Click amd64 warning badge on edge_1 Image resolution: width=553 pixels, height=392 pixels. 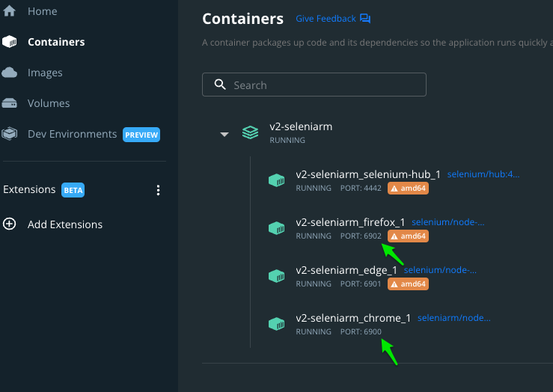tap(408, 284)
